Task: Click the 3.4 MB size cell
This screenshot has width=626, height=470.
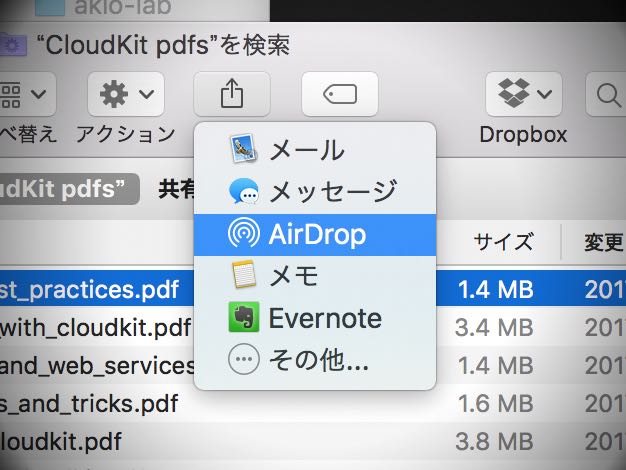Action: tap(494, 328)
